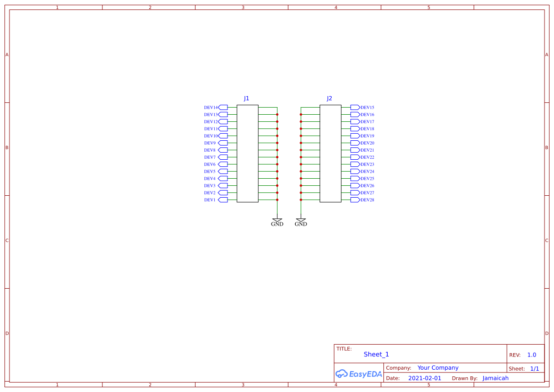The image size is (554, 392).
Task: Click the J2 connector body rectangle
Action: tap(330, 154)
